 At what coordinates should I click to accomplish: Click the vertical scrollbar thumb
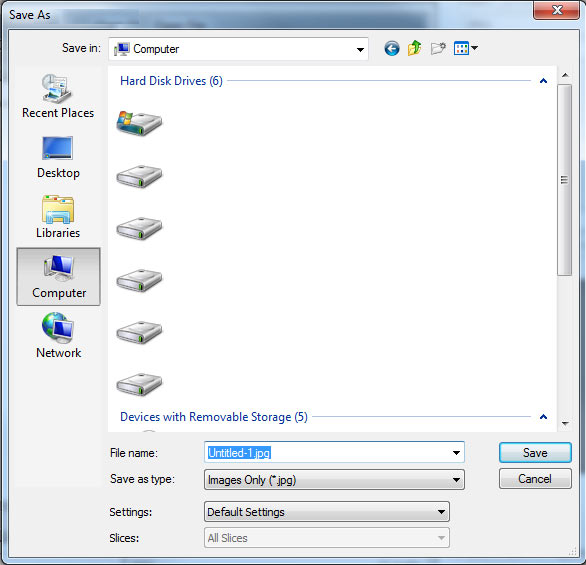(x=565, y=180)
